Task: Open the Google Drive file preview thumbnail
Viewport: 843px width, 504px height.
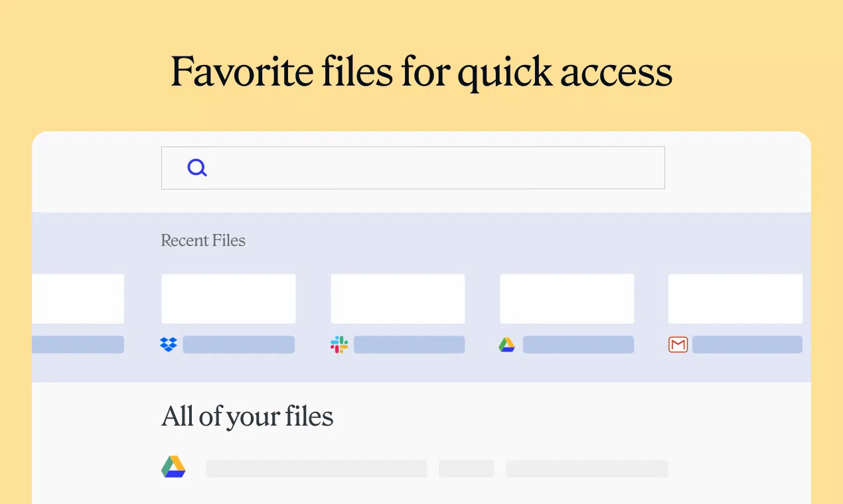Action: 567,298
